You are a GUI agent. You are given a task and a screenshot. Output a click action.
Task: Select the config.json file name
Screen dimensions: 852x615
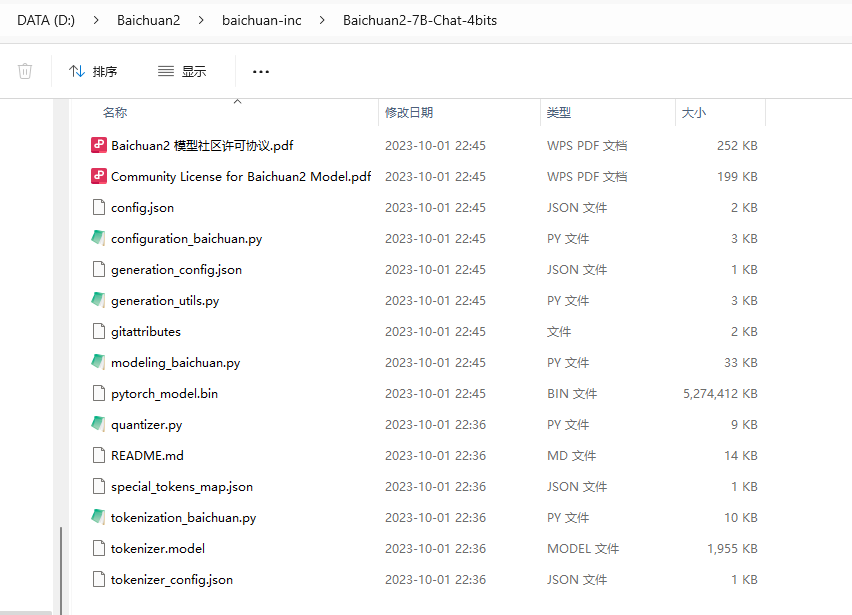tap(142, 208)
